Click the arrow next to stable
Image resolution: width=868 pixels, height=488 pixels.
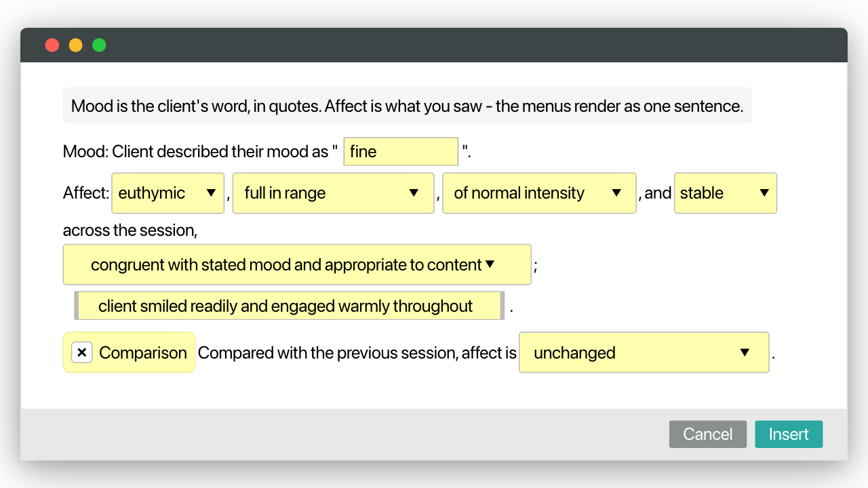tap(764, 192)
